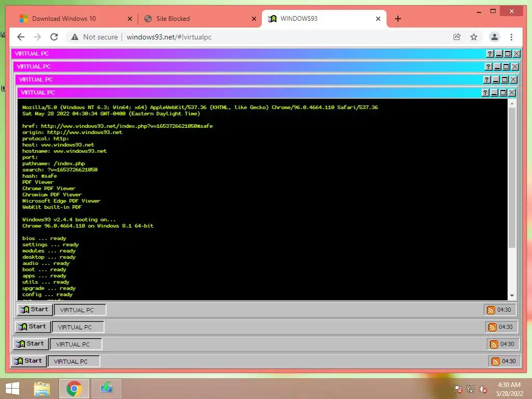The width and height of the screenshot is (532, 399).
Task: Open help on second VIRTUAL PC window
Action: coord(488,67)
